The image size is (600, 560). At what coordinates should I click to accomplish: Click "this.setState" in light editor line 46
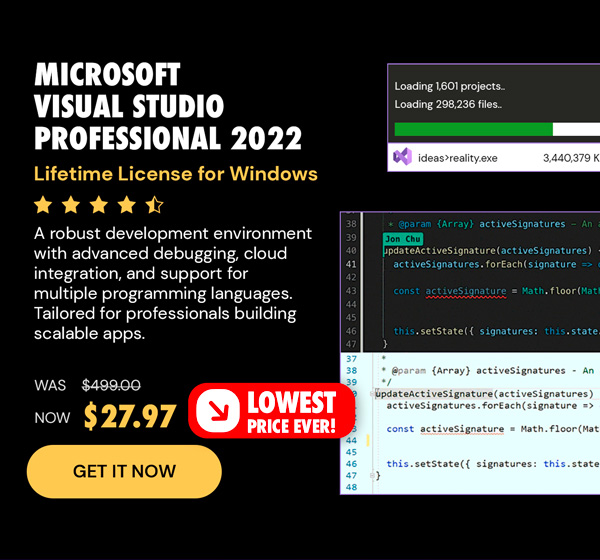click(x=422, y=464)
